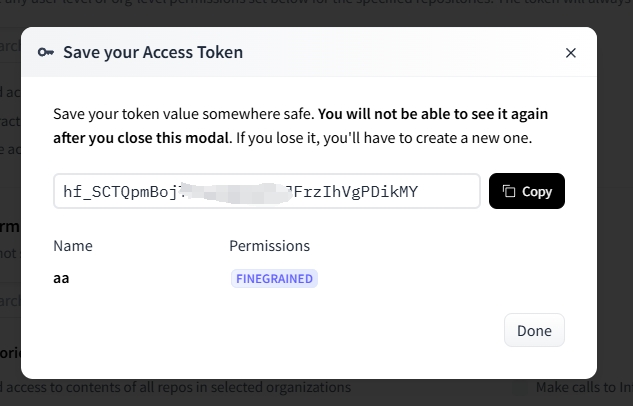The image size is (633, 406).
Task: Close the Save your Access Token modal
Action: pos(570,53)
